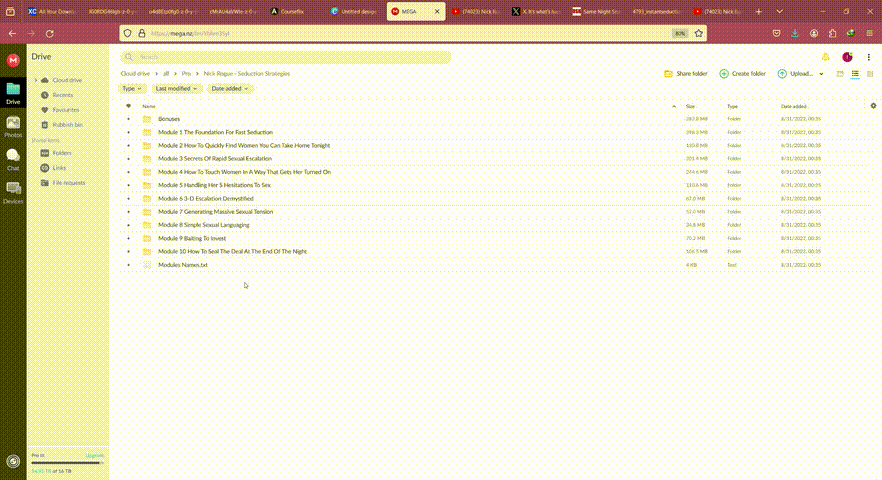Go to Cloud drive breadcrumb
882x480 pixels.
[135, 74]
